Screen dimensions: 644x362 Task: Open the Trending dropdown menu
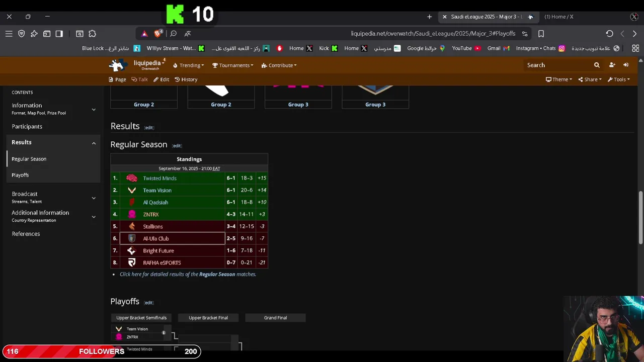(188, 65)
